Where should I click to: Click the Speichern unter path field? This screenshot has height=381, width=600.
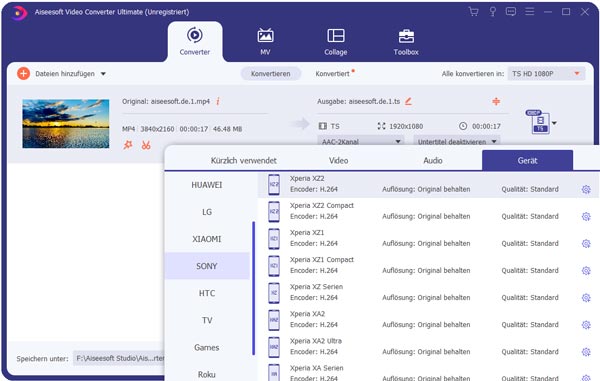coord(120,358)
